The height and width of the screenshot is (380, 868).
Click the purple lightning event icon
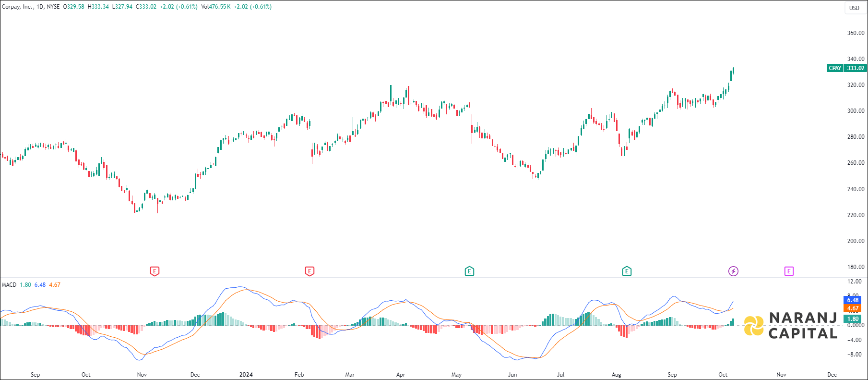(x=733, y=271)
